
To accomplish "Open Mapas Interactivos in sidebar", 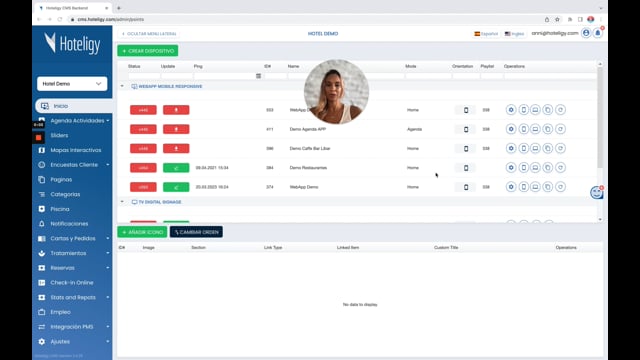I will [x=76, y=150].
